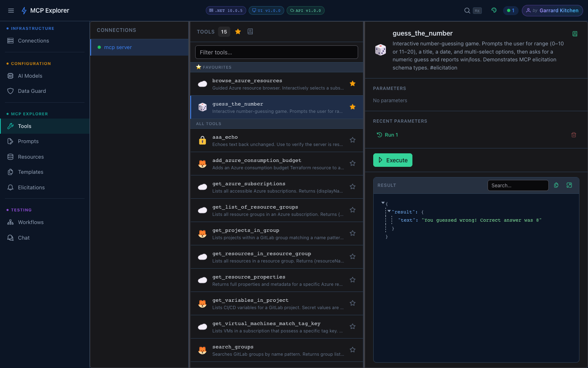Image resolution: width=588 pixels, height=368 pixels.
Task: Collapse the "result" JSON node
Action: [389, 211]
